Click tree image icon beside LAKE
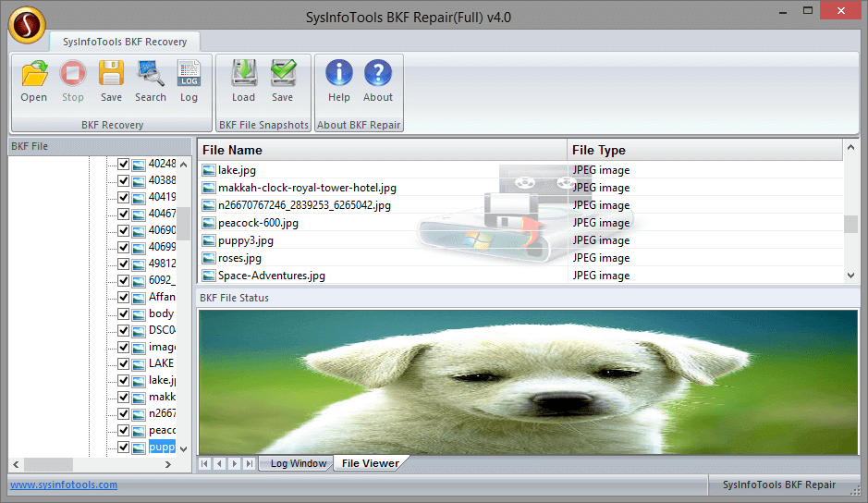The image size is (868, 503). [139, 364]
